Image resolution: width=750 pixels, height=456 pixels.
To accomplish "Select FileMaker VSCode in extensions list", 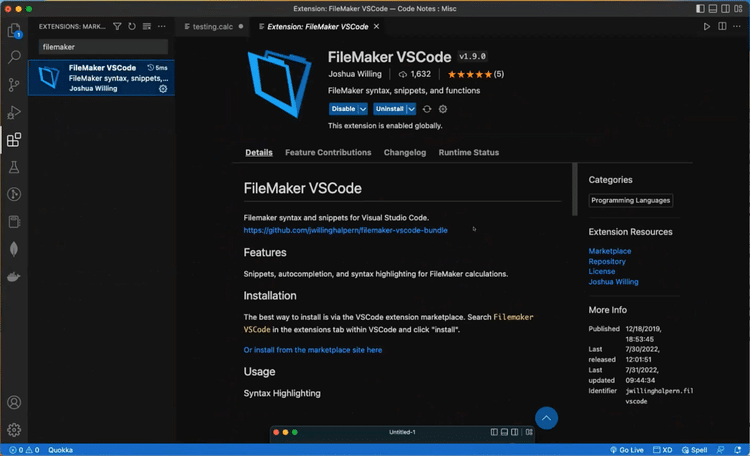I will (101, 78).
